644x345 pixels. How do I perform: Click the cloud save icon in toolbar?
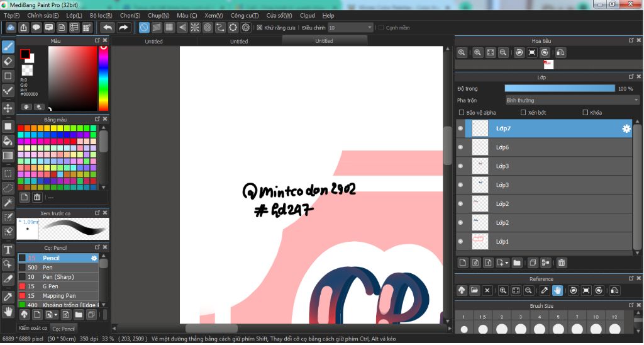pos(11,28)
